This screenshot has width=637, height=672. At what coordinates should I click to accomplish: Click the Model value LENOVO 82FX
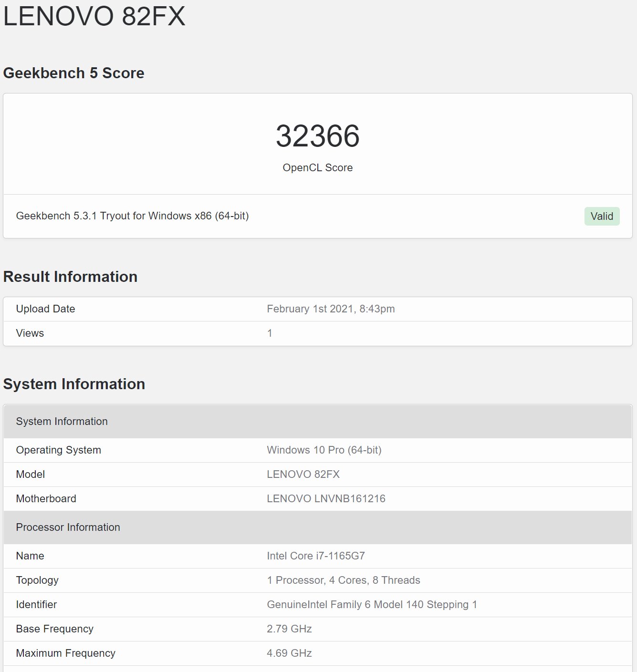click(303, 475)
